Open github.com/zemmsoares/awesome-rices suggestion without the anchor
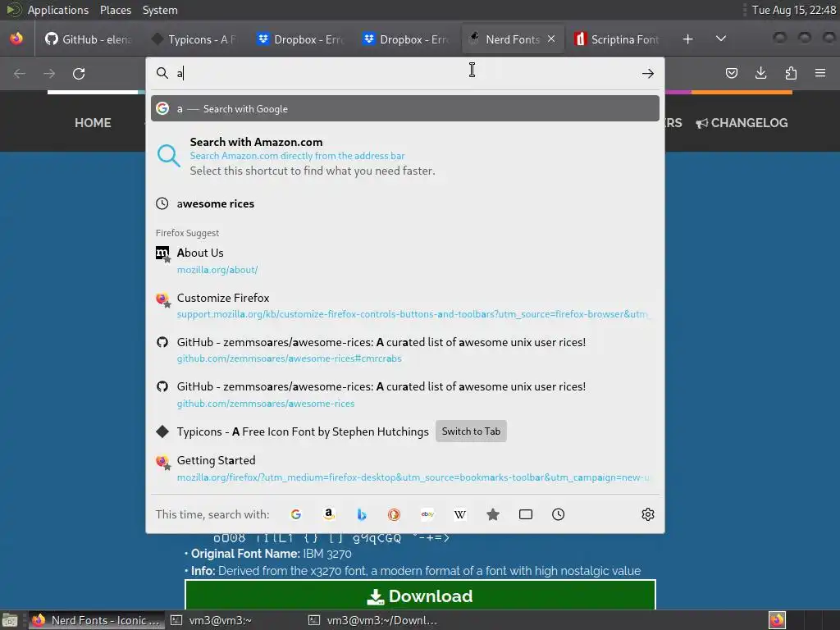The height and width of the screenshot is (630, 840). [x=405, y=395]
